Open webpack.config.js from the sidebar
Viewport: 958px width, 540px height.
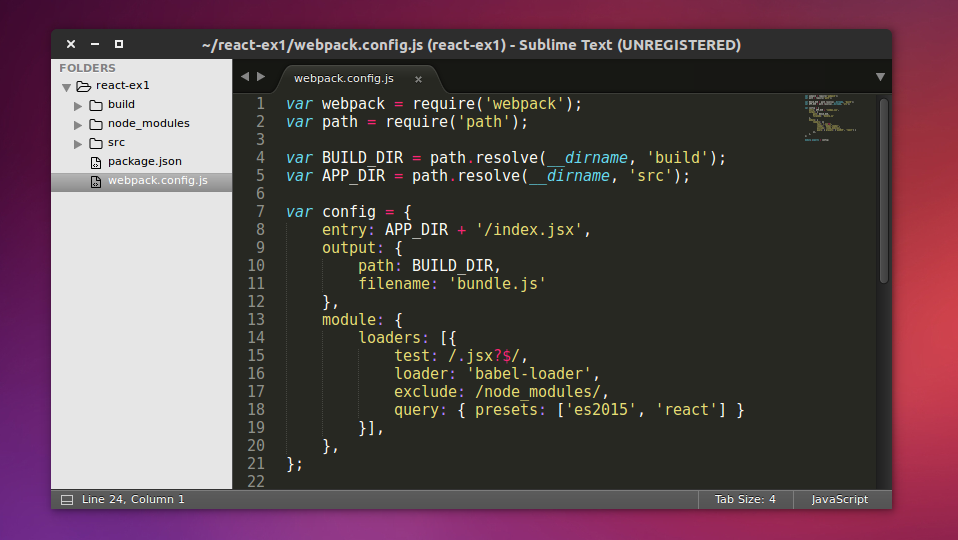tap(158, 180)
